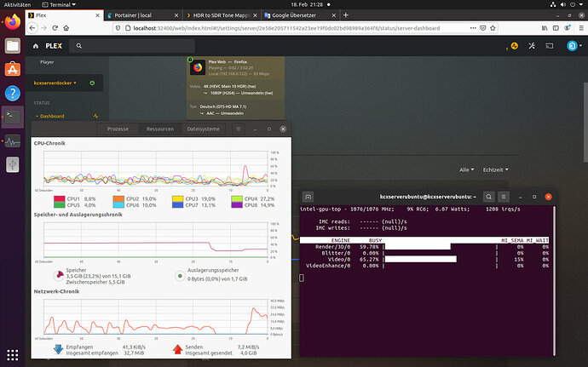Open the Terminal app menu in top bar
The image size is (588, 367).
pos(59,4)
